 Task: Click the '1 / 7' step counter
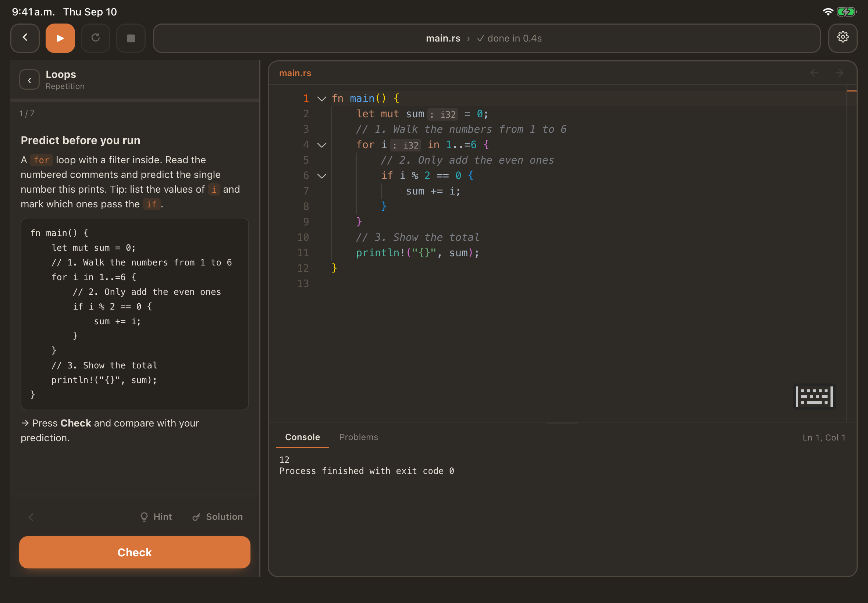pyautogui.click(x=27, y=113)
